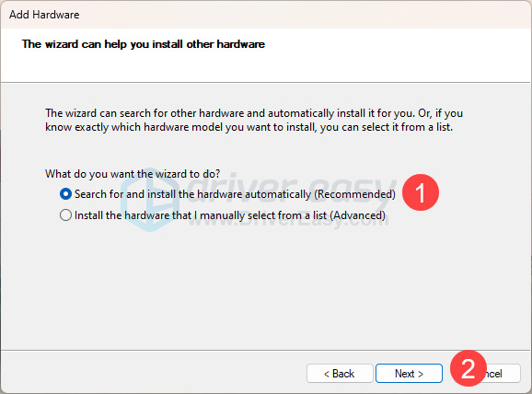Click the sentence starting know exactly which hardware

(249, 127)
